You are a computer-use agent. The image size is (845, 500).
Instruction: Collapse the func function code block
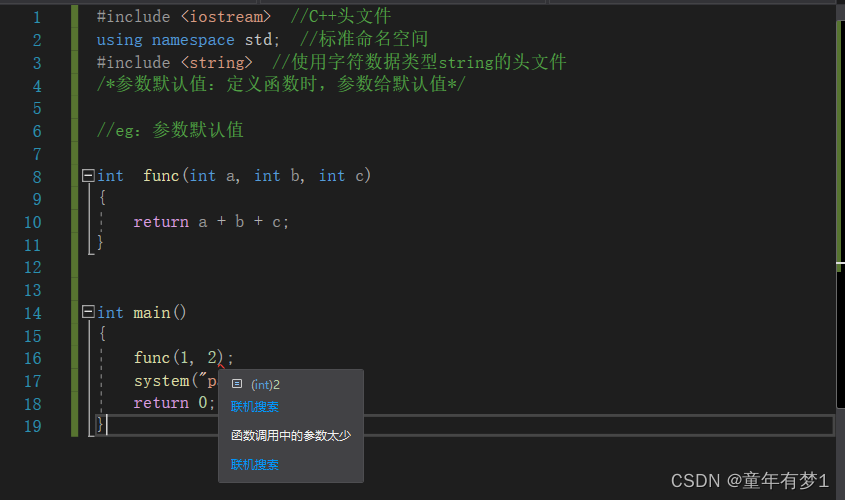88,176
